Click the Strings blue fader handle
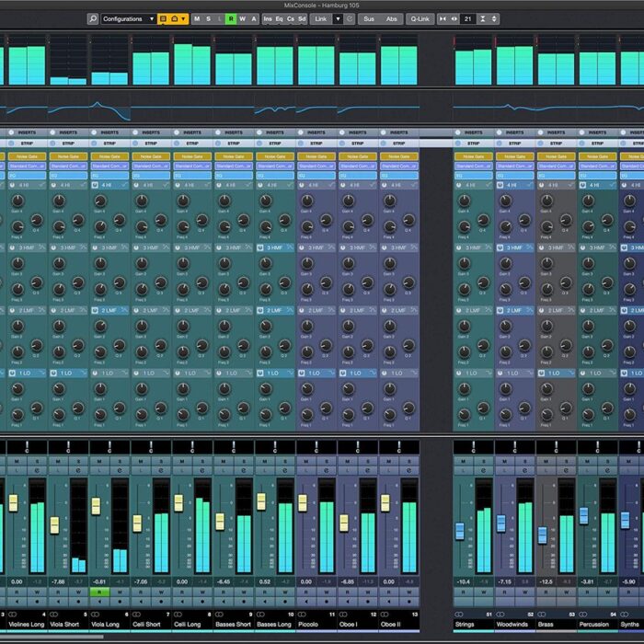Image resolution: width=644 pixels, height=644 pixels. click(x=460, y=531)
